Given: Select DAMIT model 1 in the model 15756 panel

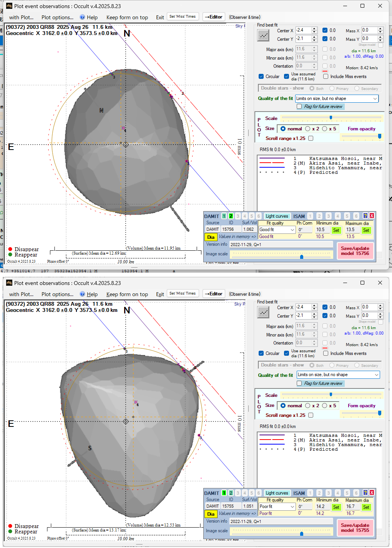Looking at the screenshot, I should [x=224, y=216].
